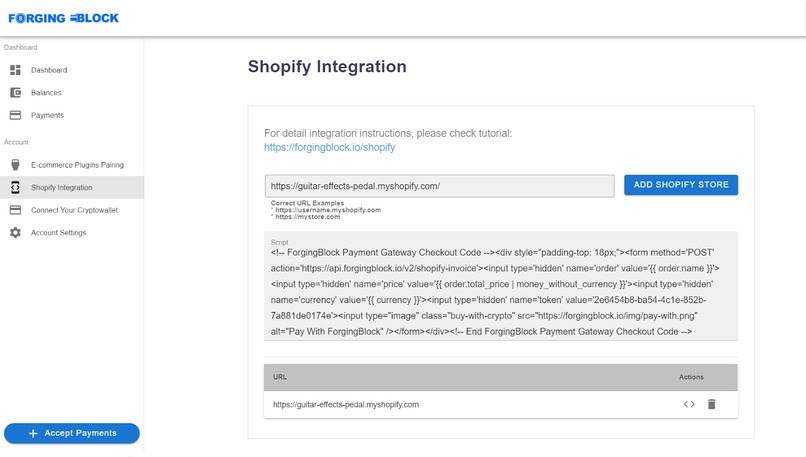Screen dimensions: 806x457
Task: Click the 'For detail integration instructions' text
Action: pos(388,133)
